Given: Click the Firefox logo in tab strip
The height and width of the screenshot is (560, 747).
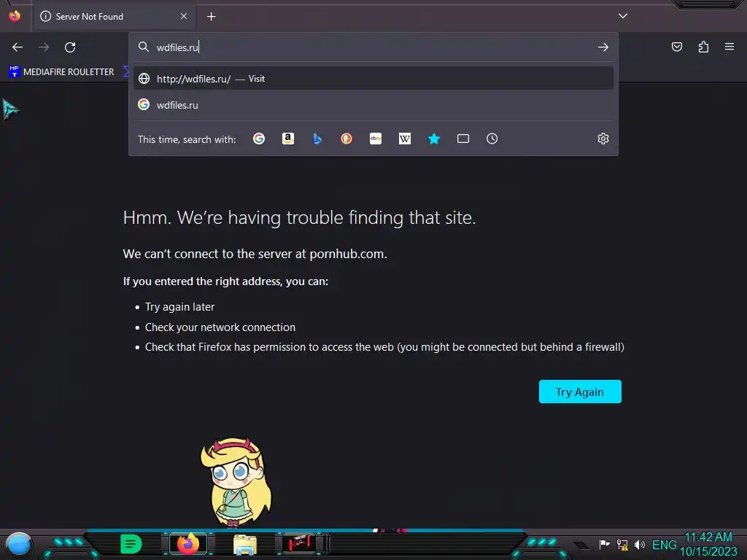Looking at the screenshot, I should coord(15,16).
